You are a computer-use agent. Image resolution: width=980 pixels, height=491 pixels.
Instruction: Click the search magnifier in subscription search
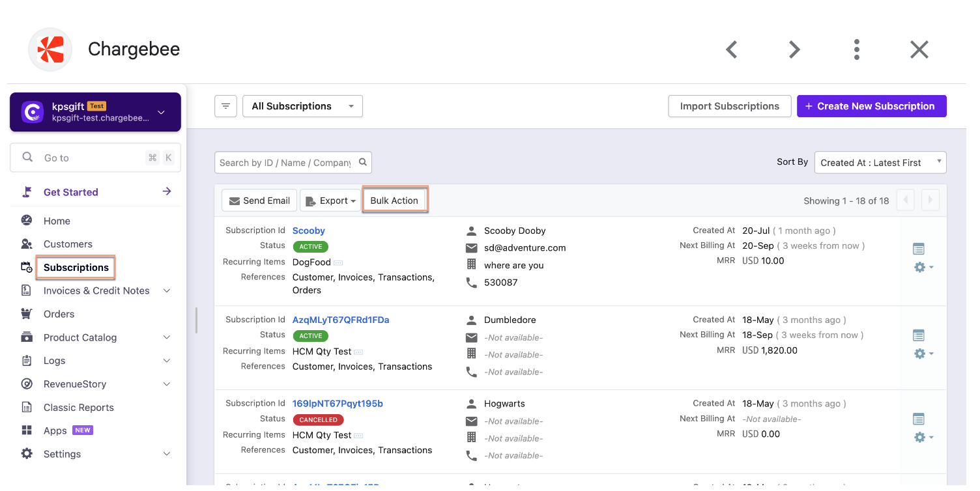[364, 162]
